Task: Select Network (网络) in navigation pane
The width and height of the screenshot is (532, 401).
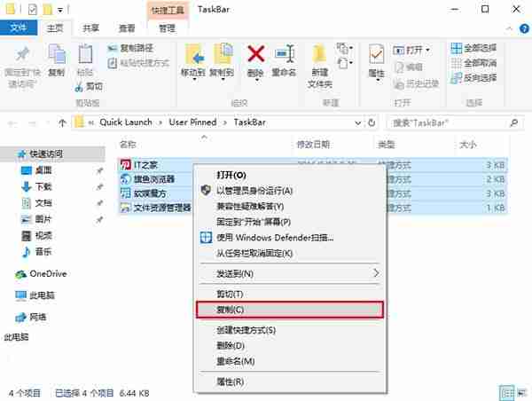Action: pos(37,317)
